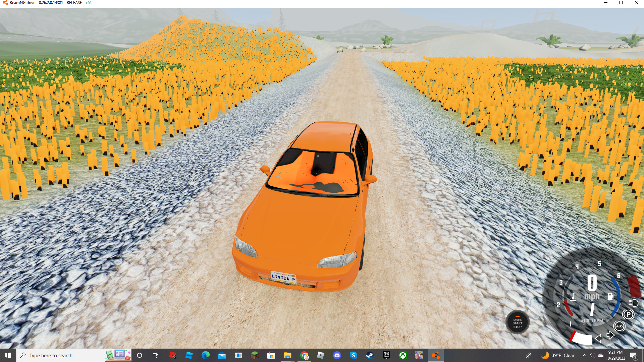
Task: Open the volume control in tray
Action: point(592,355)
